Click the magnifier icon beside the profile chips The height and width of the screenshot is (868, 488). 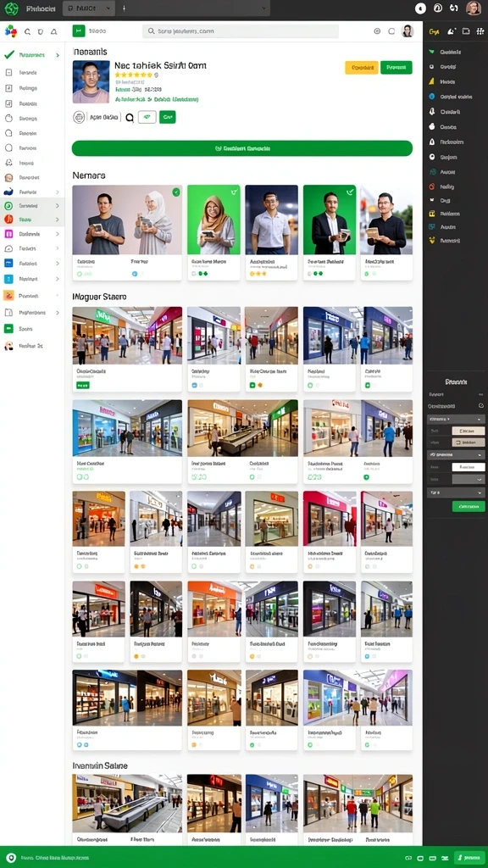130,117
